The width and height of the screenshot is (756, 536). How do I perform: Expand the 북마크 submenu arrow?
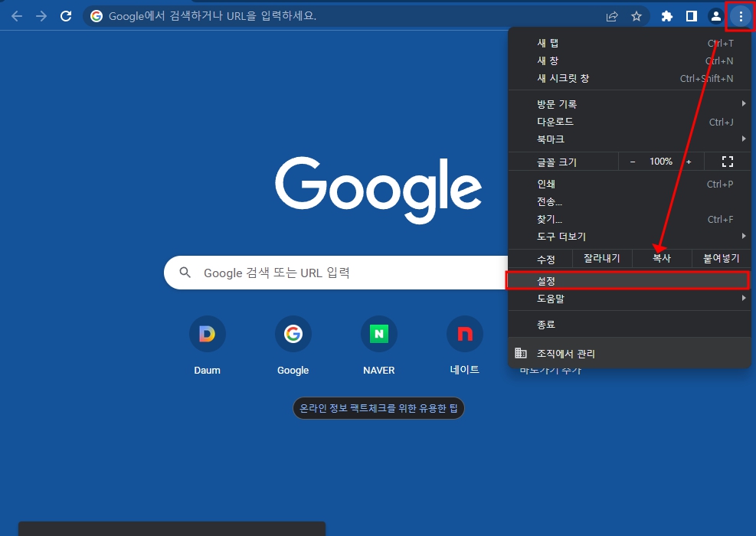point(744,139)
